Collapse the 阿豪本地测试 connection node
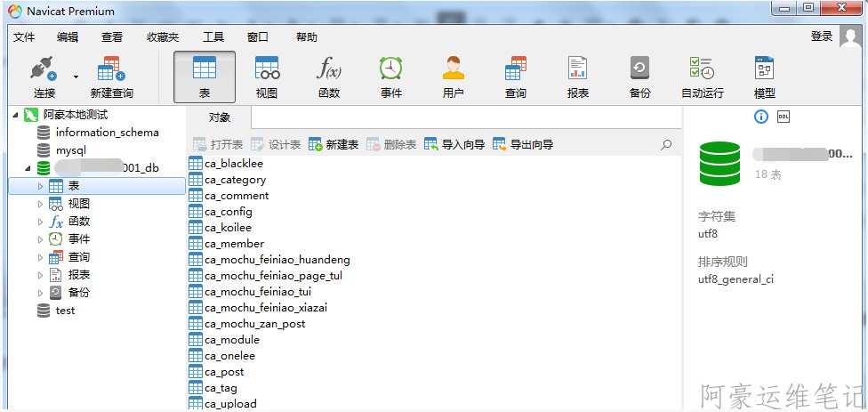 point(16,115)
